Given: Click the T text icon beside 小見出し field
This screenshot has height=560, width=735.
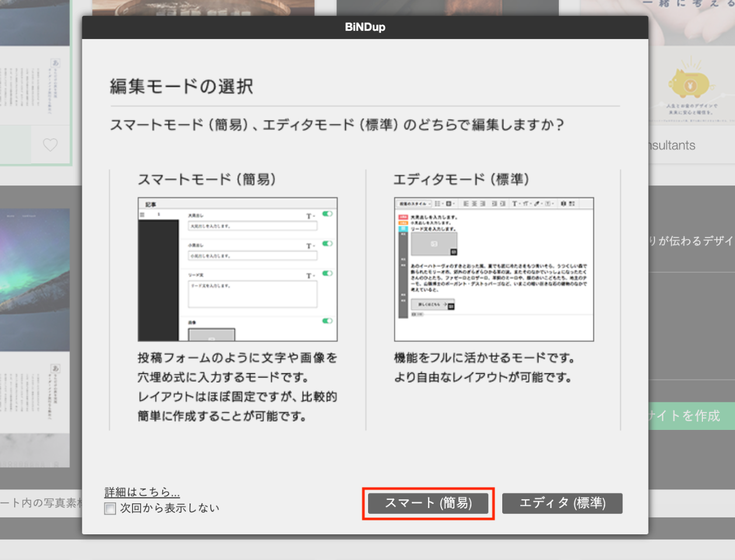Looking at the screenshot, I should [310, 246].
